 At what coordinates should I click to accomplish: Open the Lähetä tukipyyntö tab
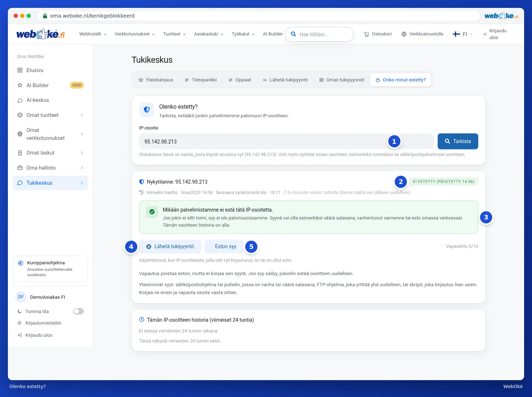pos(285,80)
